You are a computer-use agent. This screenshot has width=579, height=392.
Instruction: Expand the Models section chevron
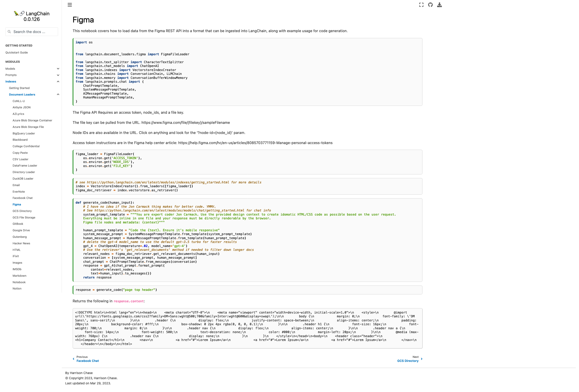tap(58, 69)
